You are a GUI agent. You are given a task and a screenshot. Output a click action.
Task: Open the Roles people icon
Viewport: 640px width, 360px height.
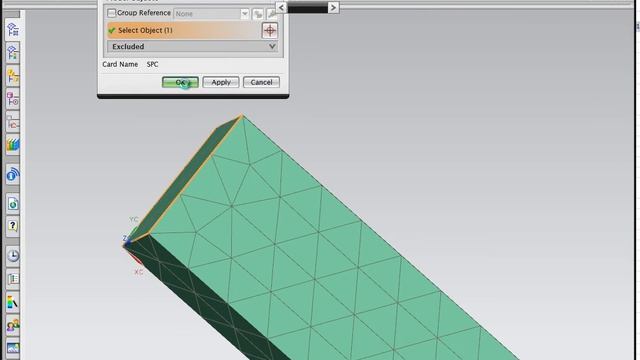pos(13,325)
